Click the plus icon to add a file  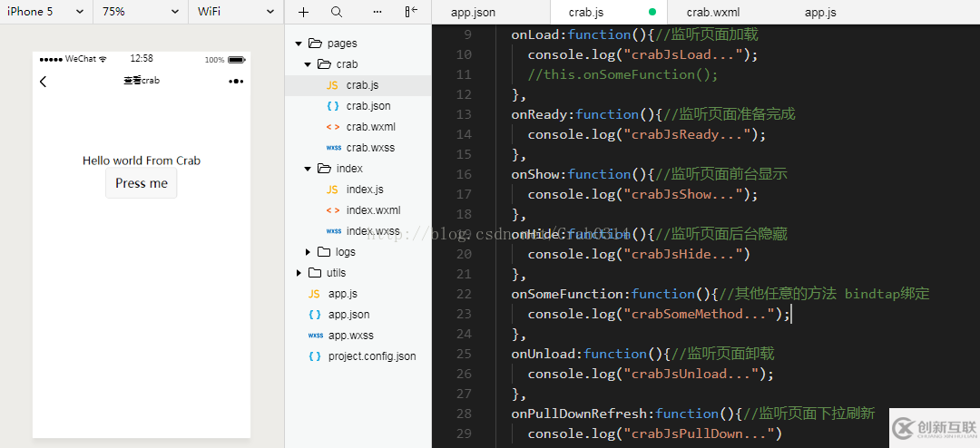303,12
